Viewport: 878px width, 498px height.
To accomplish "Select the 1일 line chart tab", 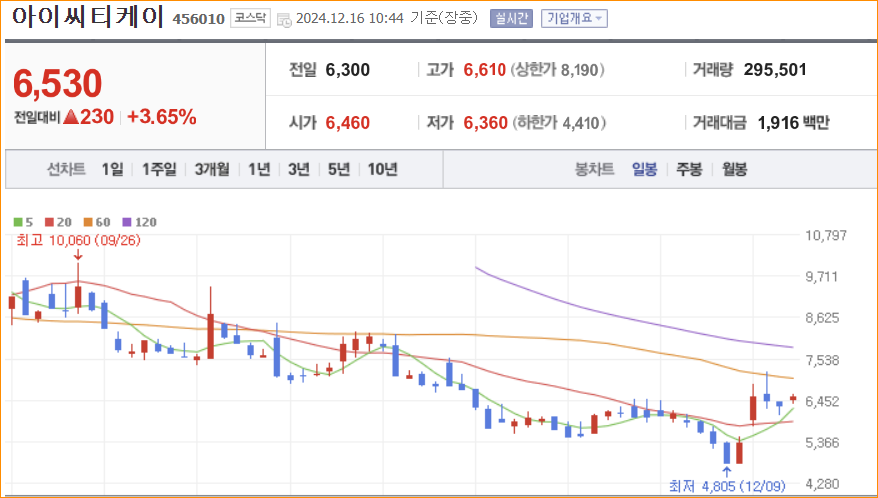I will tap(112, 169).
